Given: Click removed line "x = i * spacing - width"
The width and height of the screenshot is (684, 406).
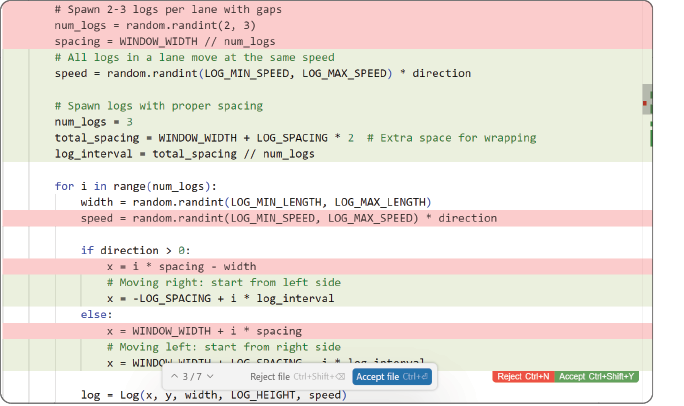Looking at the screenshot, I should [181, 267].
